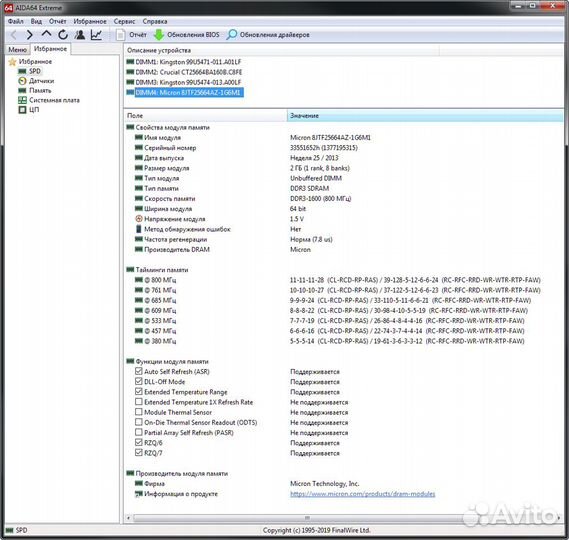The width and height of the screenshot is (569, 540).
Task: Click the forward navigation arrow icon
Action: (30, 35)
